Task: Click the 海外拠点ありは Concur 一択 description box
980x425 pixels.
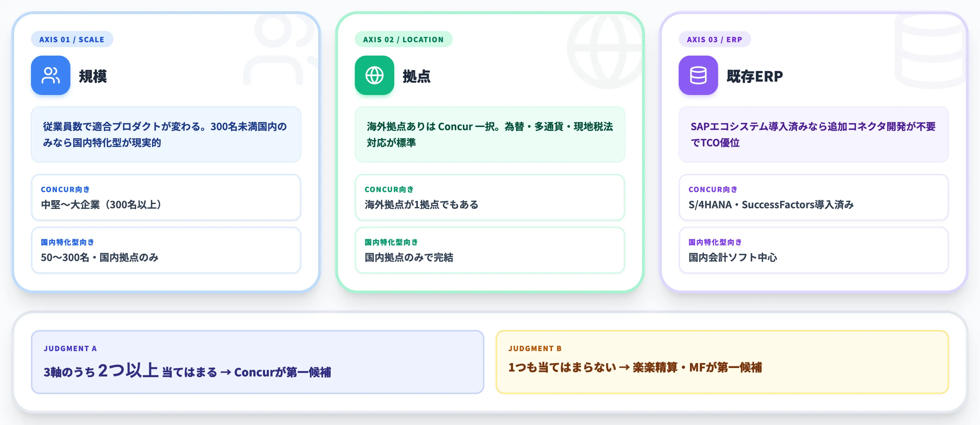Action: (x=490, y=134)
